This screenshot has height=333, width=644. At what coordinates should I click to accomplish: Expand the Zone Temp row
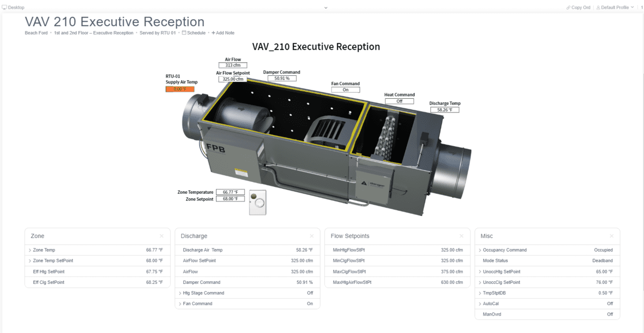pyautogui.click(x=30, y=250)
